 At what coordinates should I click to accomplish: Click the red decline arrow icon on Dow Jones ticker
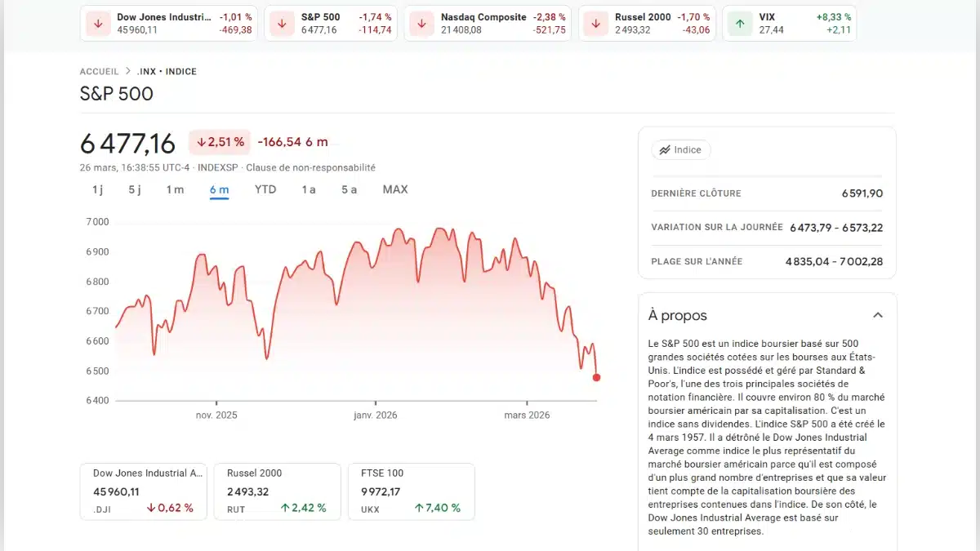click(x=97, y=23)
